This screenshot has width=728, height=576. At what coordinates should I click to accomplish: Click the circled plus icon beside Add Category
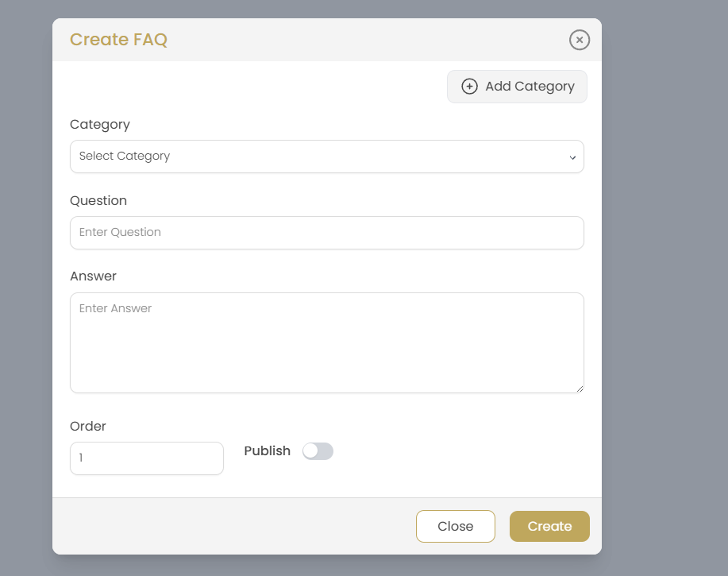(469, 86)
